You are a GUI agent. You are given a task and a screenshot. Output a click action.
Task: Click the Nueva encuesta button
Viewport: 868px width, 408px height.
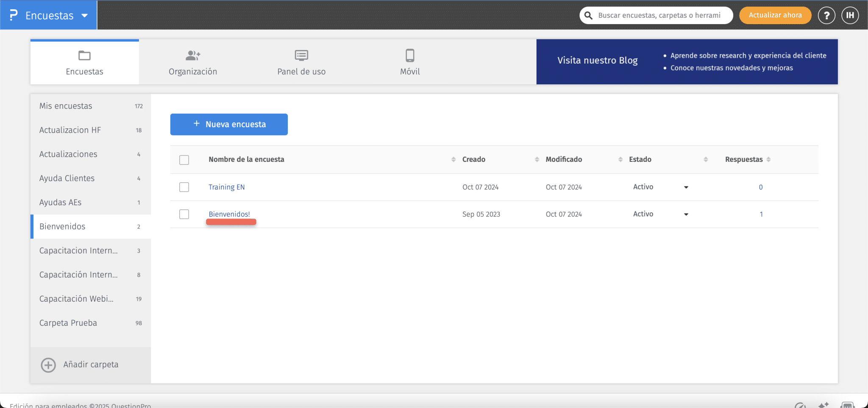click(229, 124)
